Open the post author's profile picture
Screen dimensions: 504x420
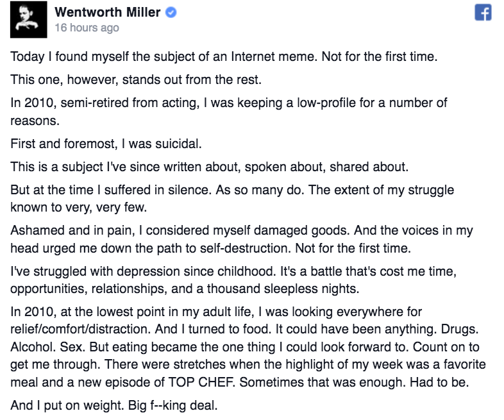[x=29, y=21]
